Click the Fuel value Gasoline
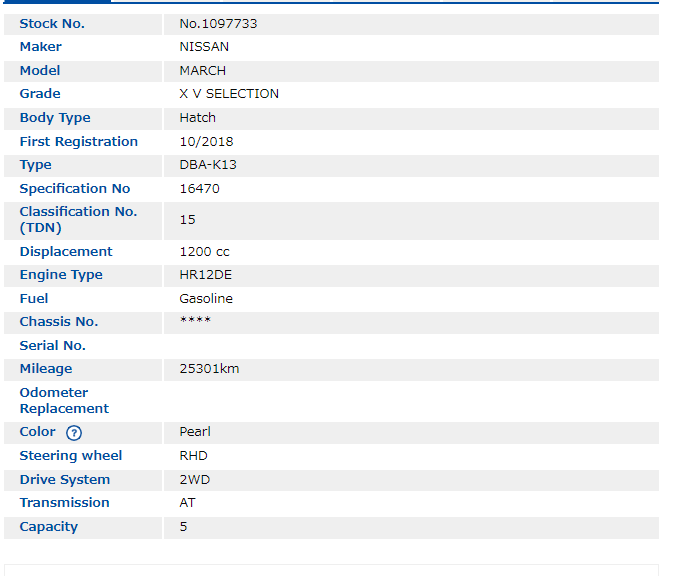The width and height of the screenshot is (695, 576). pyautogui.click(x=206, y=298)
